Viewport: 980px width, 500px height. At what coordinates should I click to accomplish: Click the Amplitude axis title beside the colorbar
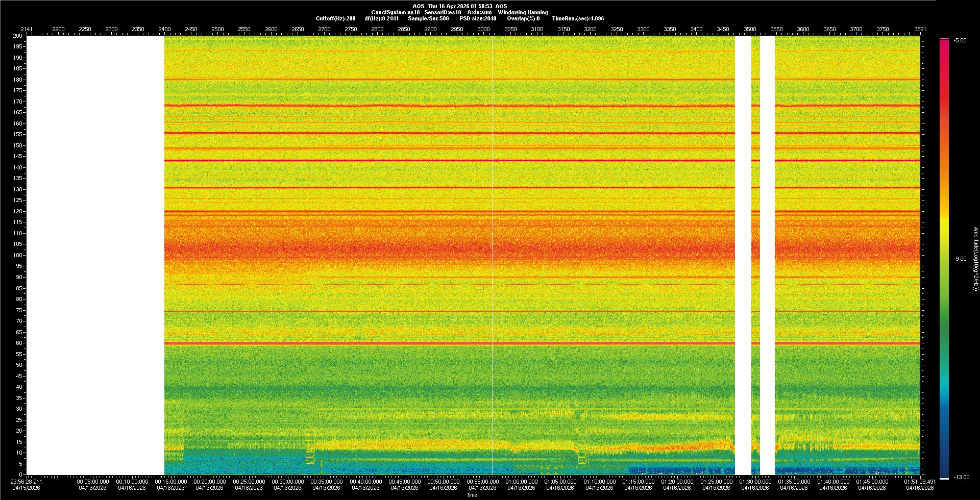975,259
